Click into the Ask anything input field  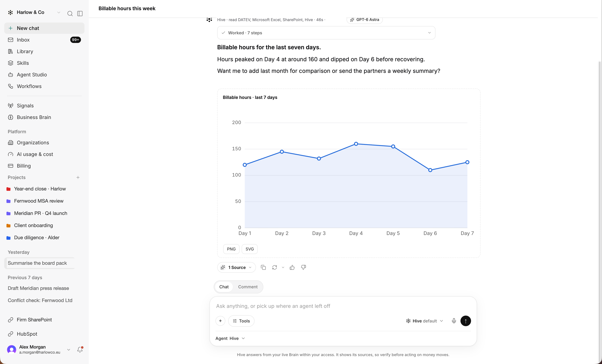point(343,306)
